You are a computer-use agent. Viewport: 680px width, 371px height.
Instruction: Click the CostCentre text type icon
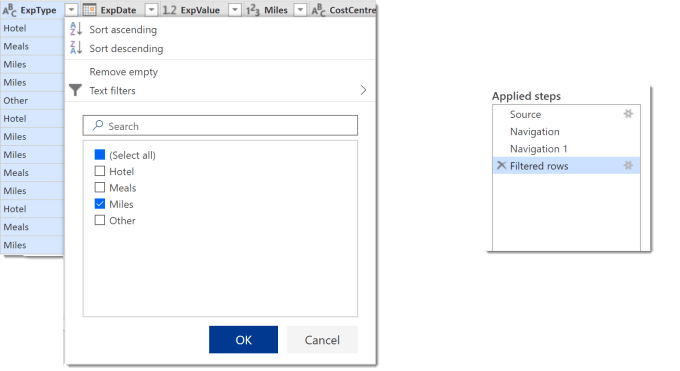[x=318, y=10]
